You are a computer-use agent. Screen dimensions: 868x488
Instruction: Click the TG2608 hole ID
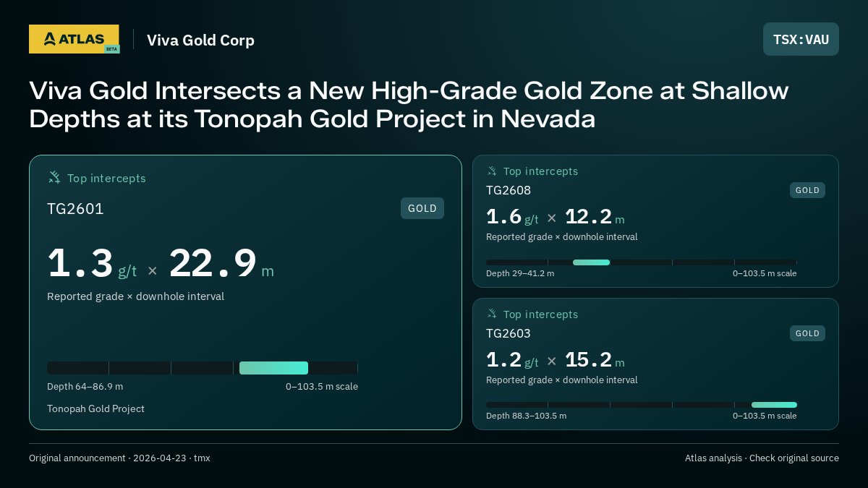509,190
